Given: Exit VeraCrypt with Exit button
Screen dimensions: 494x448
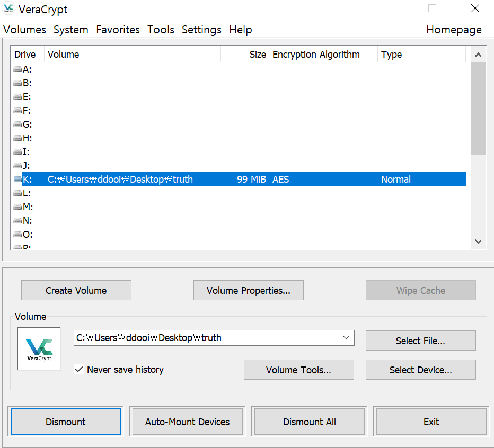Looking at the screenshot, I should pyautogui.click(x=431, y=422).
